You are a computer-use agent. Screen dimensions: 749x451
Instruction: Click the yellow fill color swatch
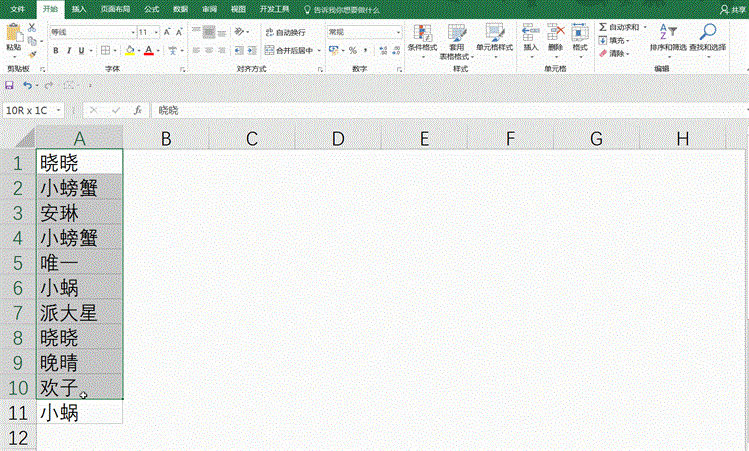click(128, 50)
